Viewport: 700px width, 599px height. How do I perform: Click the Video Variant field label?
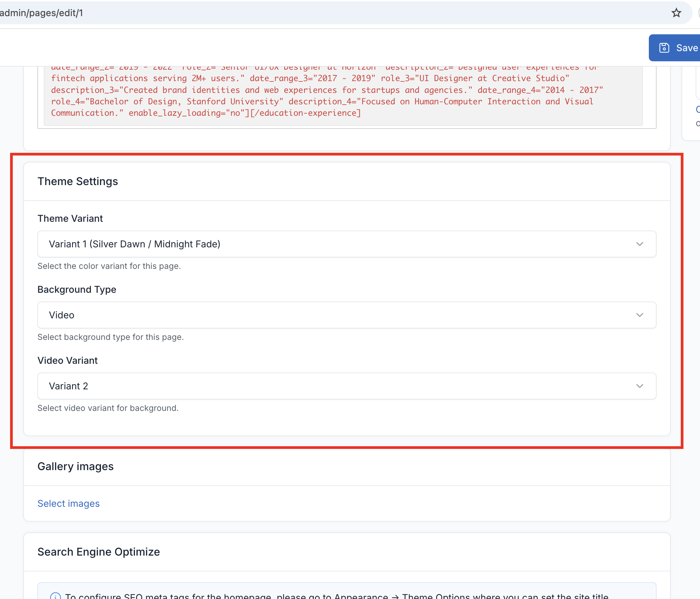(68, 360)
